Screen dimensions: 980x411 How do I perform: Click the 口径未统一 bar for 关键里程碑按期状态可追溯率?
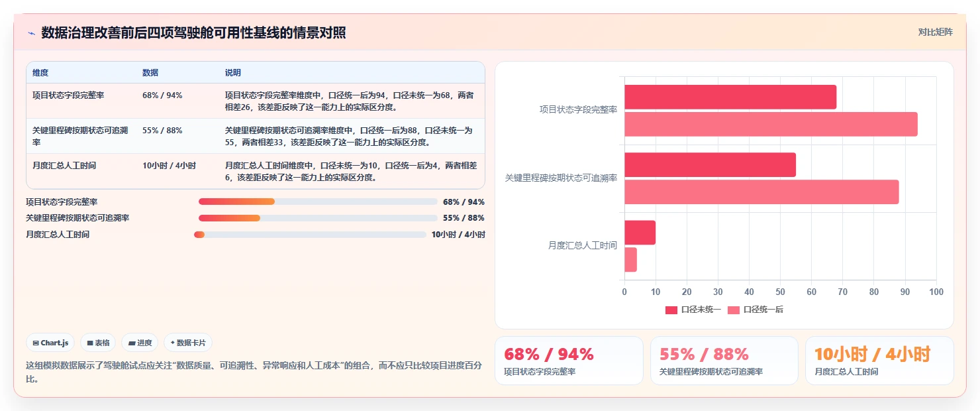click(710, 164)
